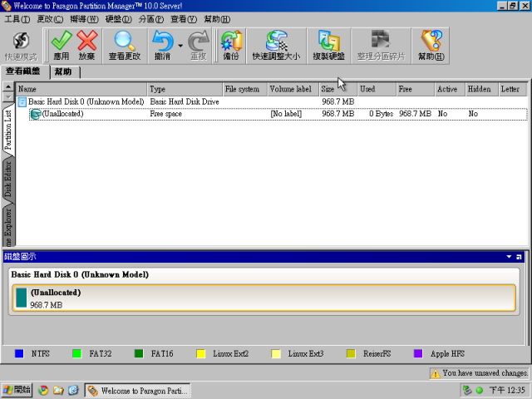Screen dimensions: 532x399
Task: Sort list by the Name column header
Action: (x=81, y=89)
